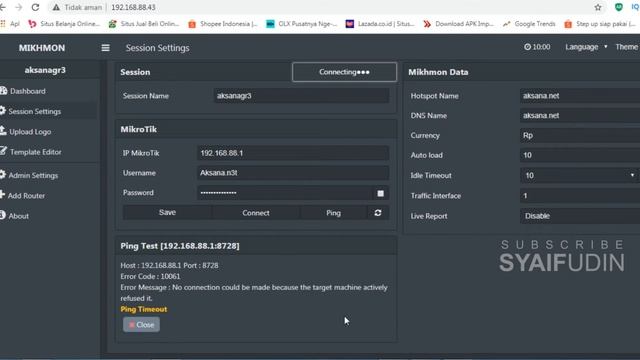Open the Live Report dropdown

coord(580,216)
